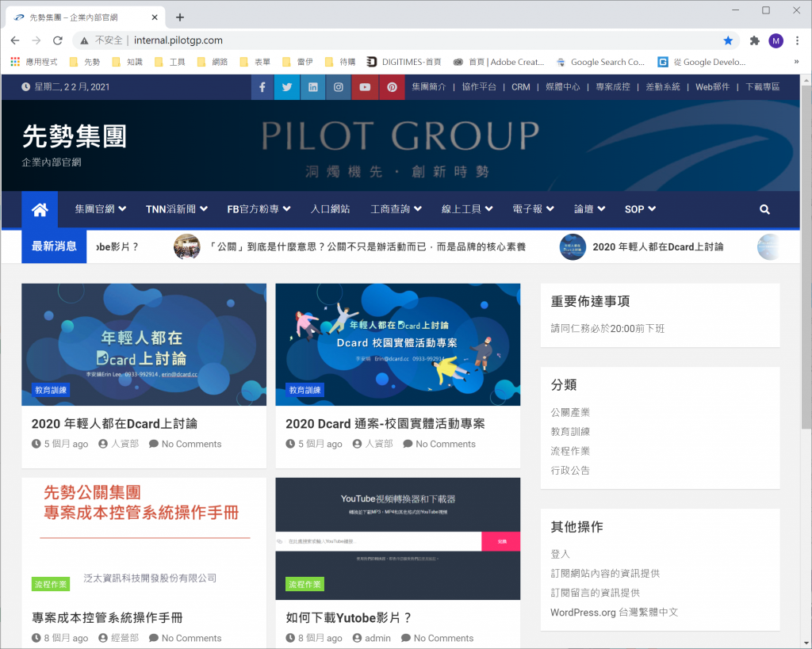The width and height of the screenshot is (812, 649).
Task: Expand the 電子報 dropdown menu
Action: point(534,209)
